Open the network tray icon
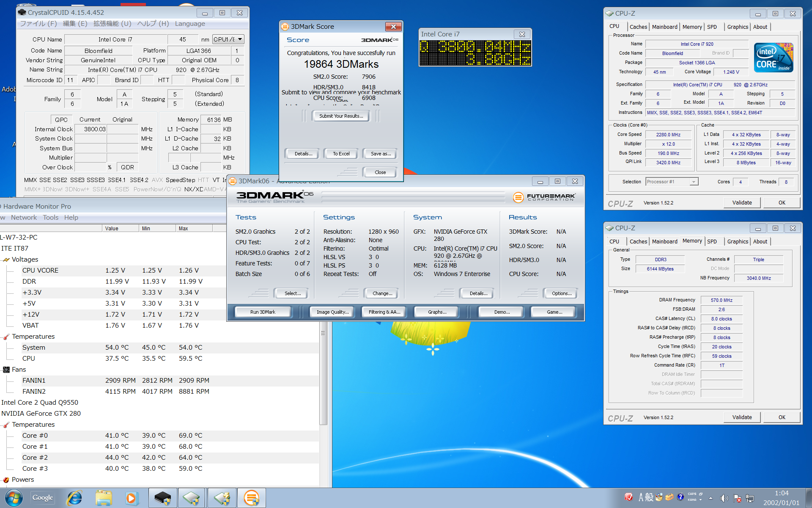 click(750, 498)
